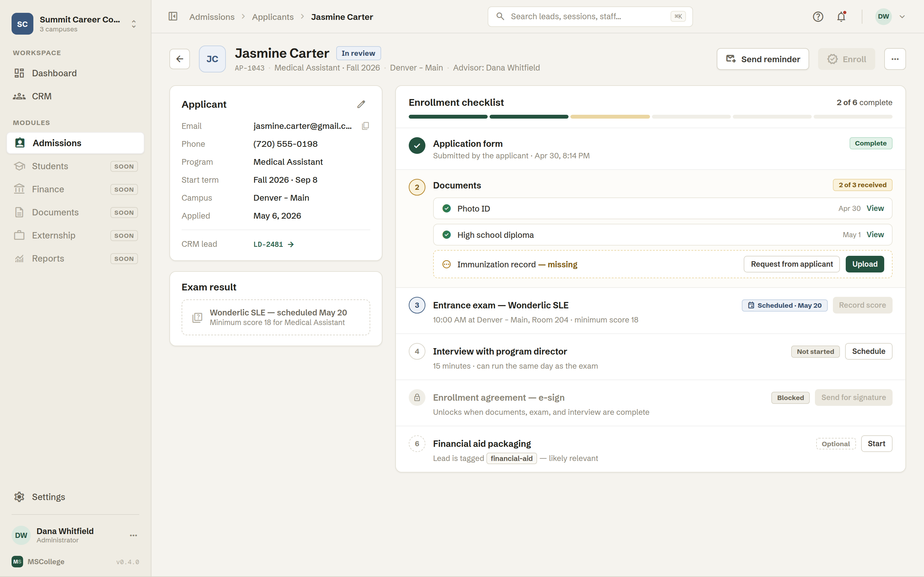Collapse the sidebar panel icon
Screen dimensions: 924x577
coord(173,16)
